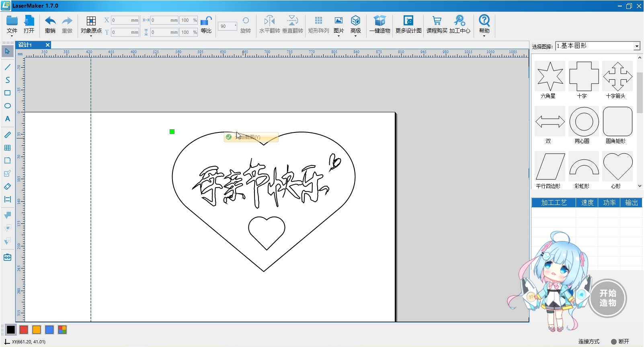Undo with the 撤销 arrow icon
This screenshot has height=347, width=644.
click(x=50, y=21)
